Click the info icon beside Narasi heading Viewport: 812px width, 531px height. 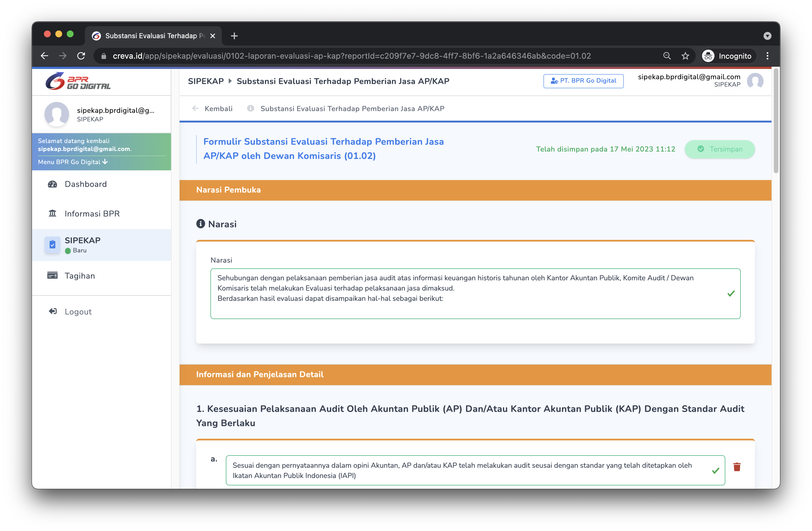[x=201, y=224]
